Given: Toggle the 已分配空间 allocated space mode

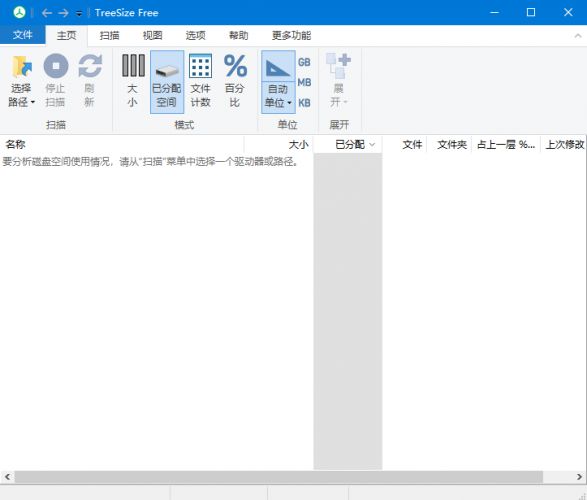Looking at the screenshot, I should (167, 82).
